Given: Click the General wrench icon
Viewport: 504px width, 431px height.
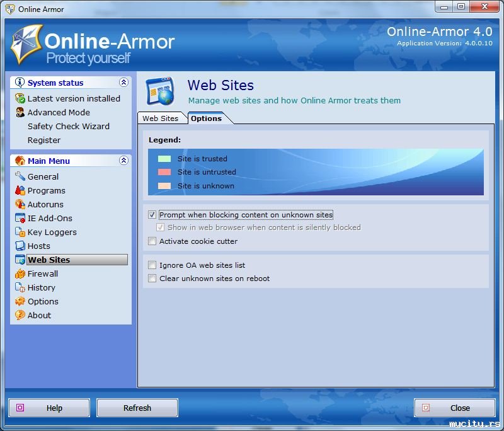Looking at the screenshot, I should click(x=20, y=176).
